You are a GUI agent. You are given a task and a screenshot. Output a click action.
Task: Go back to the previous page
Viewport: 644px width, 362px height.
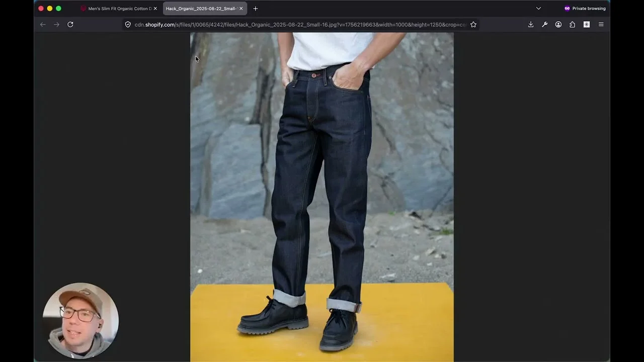43,25
